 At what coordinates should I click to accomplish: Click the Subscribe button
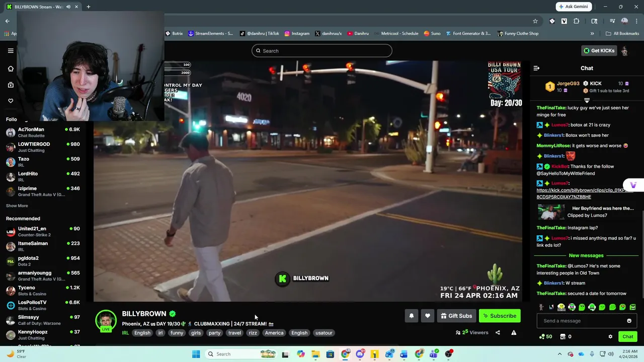500,316
